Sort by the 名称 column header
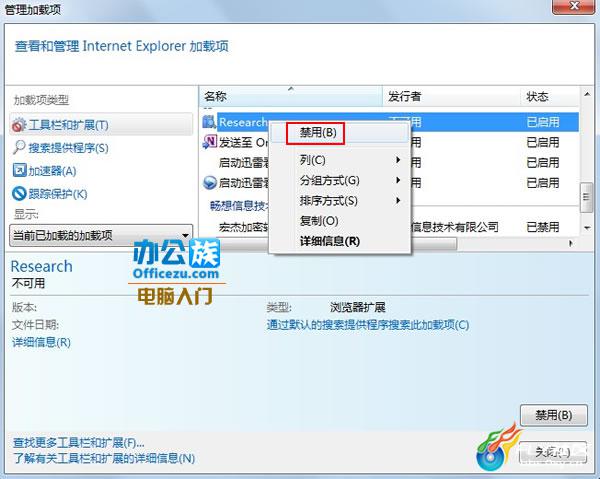Image resolution: width=600 pixels, height=479 pixels. (291, 96)
